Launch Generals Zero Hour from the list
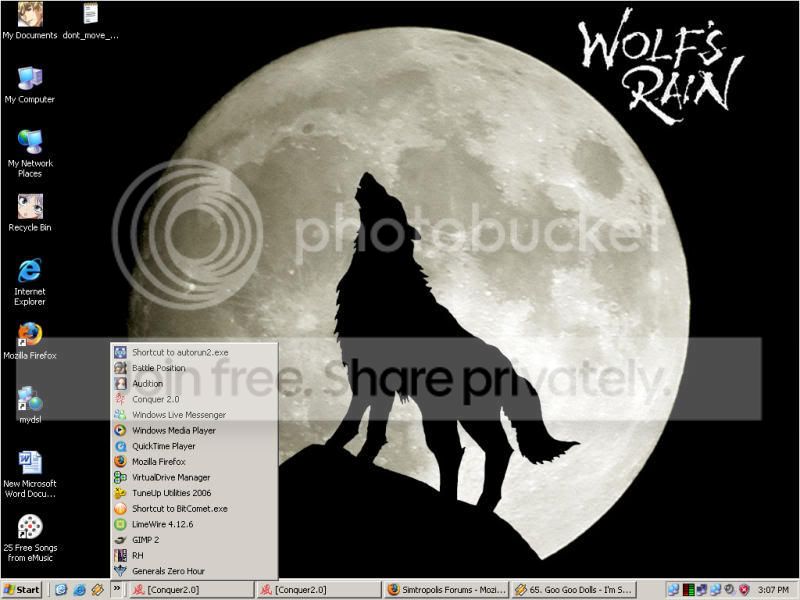The height and width of the screenshot is (600, 800). pyautogui.click(x=194, y=571)
